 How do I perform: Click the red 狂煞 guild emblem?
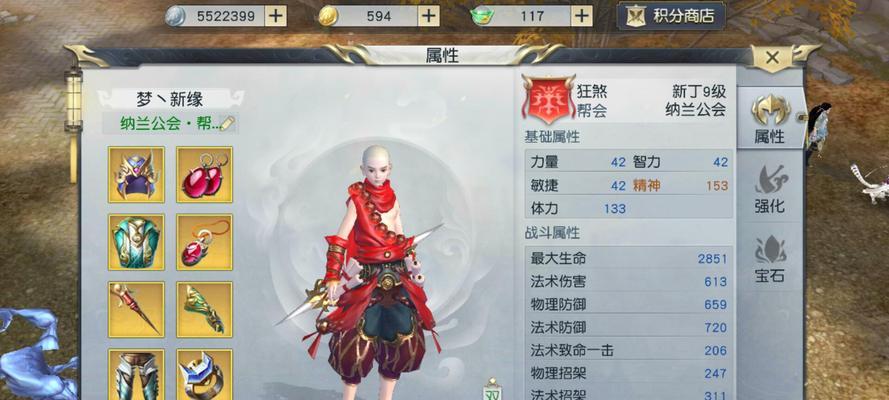click(x=548, y=100)
